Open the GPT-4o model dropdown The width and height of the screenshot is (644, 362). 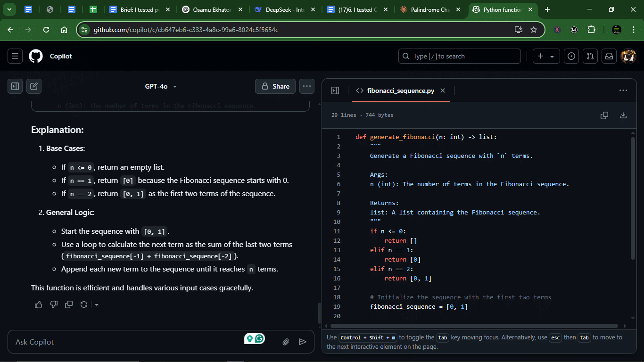click(161, 86)
